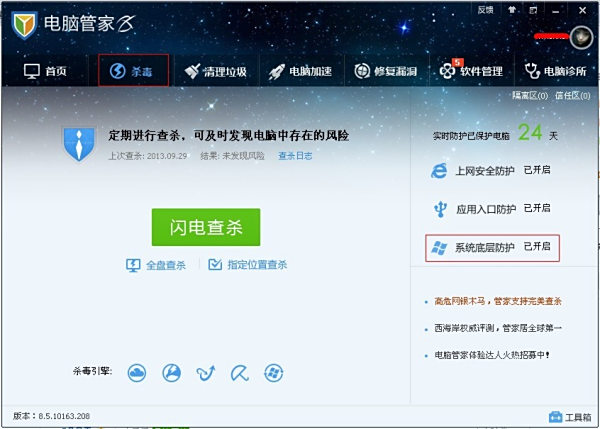Toggle 应用入口防护 status 已开启
600x429 pixels.
(x=537, y=209)
